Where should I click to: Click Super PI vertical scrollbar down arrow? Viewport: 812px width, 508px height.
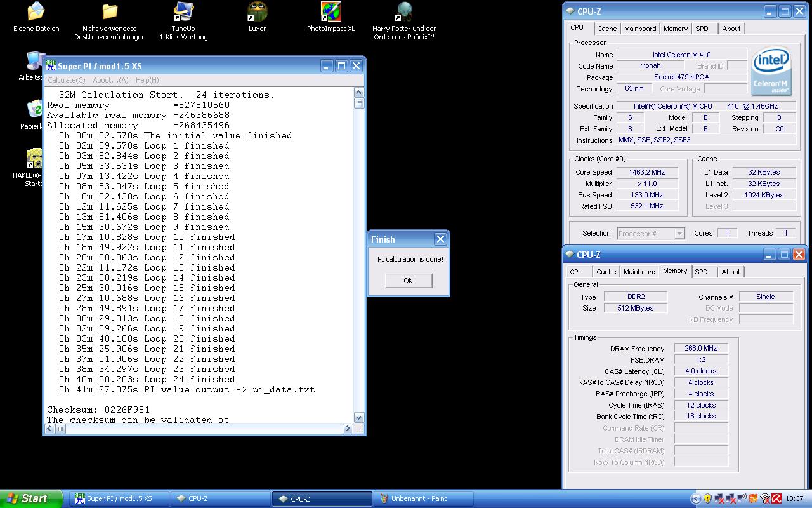click(x=359, y=417)
